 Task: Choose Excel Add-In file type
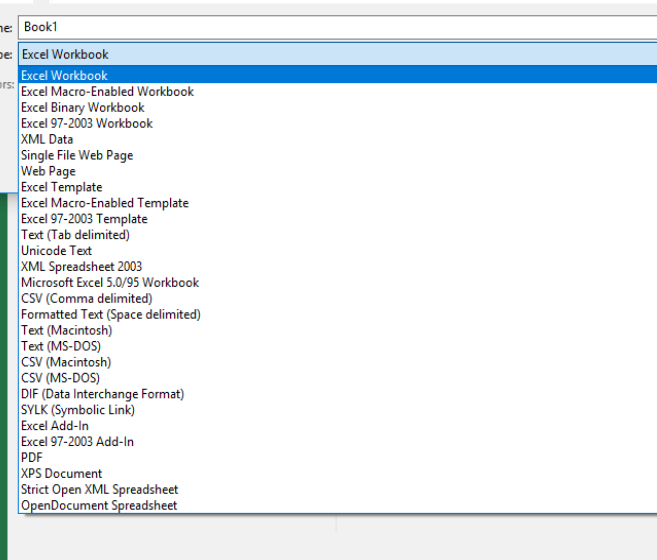click(x=338, y=426)
